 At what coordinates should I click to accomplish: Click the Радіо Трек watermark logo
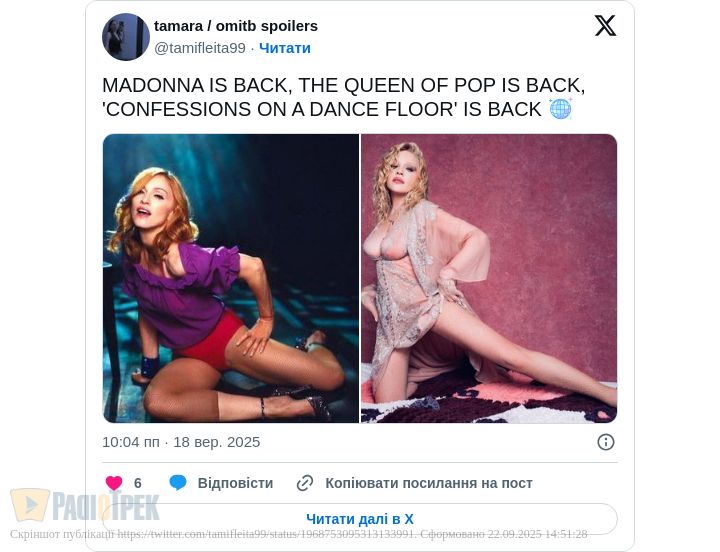(85, 506)
